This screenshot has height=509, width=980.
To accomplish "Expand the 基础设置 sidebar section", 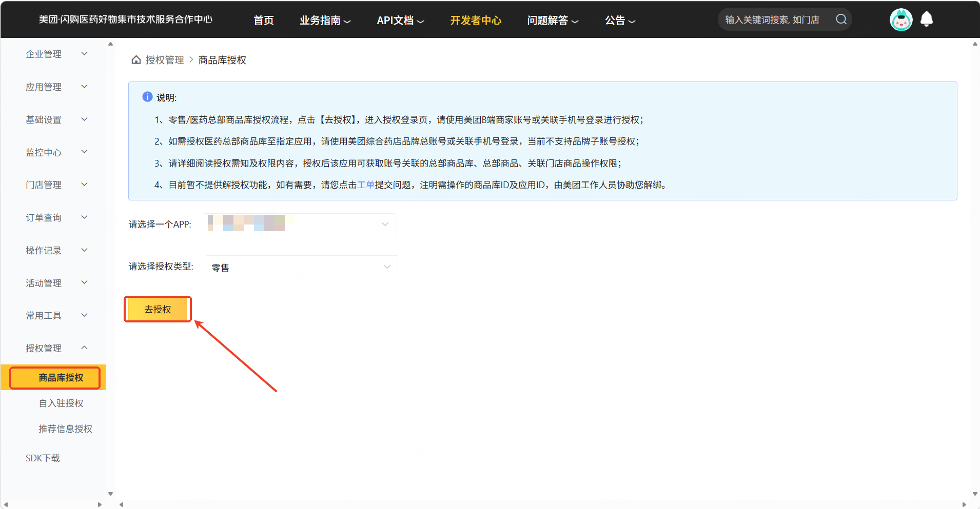I will click(56, 119).
